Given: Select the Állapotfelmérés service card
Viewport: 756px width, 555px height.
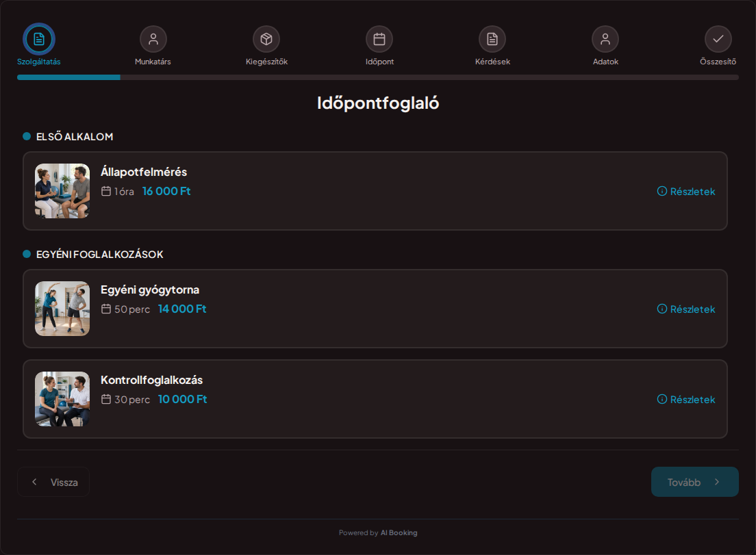Looking at the screenshot, I should tap(375, 191).
